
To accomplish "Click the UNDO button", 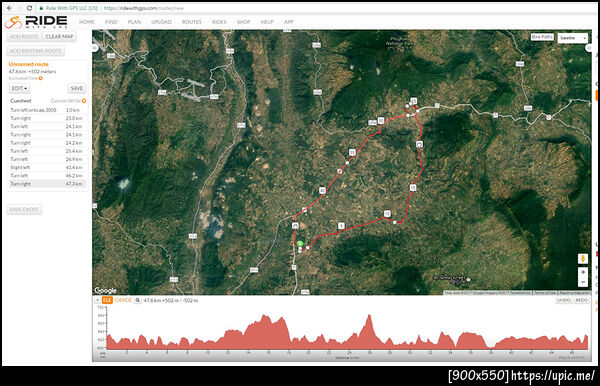I will pyautogui.click(x=564, y=300).
